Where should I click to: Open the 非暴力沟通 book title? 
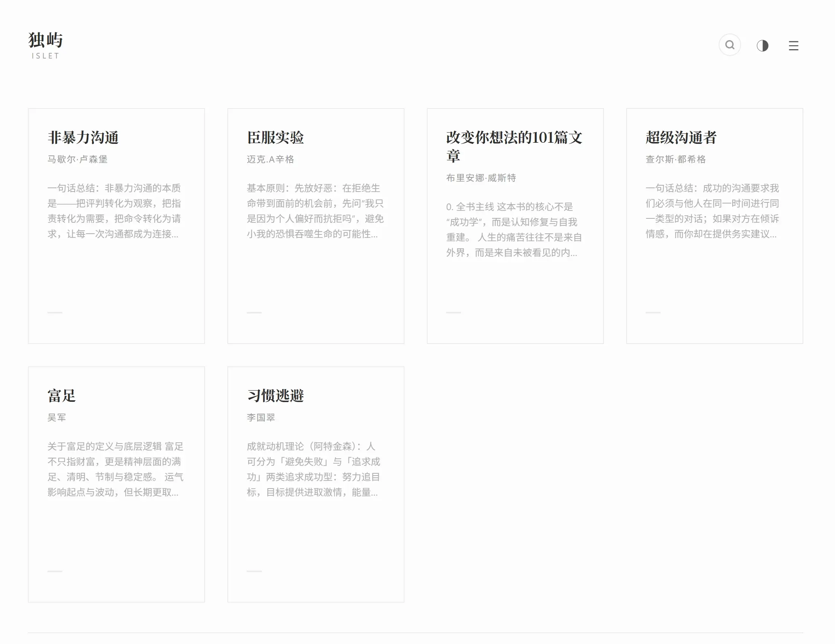click(x=83, y=138)
